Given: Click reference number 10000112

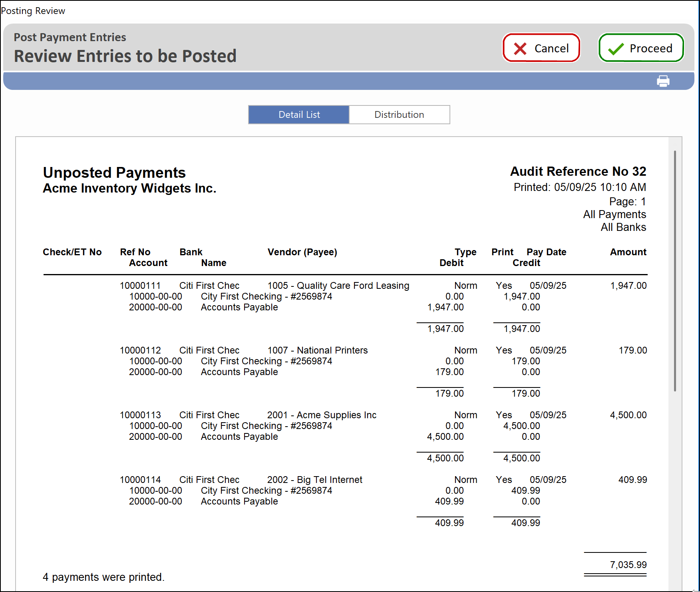Looking at the screenshot, I should point(140,350).
